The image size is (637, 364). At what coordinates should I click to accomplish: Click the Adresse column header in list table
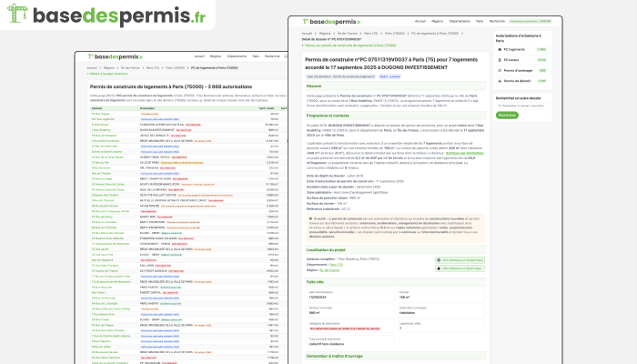(x=97, y=108)
